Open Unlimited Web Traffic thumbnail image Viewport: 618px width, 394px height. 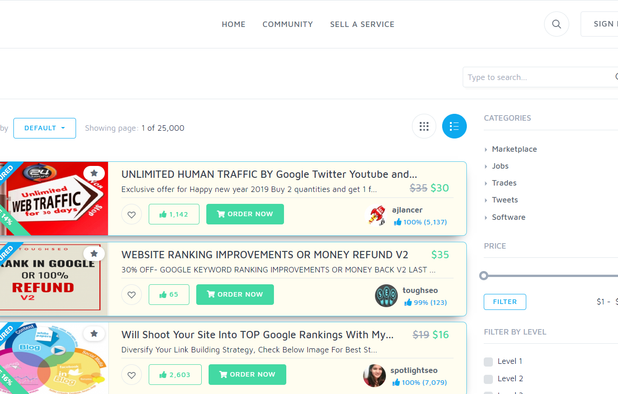click(54, 199)
